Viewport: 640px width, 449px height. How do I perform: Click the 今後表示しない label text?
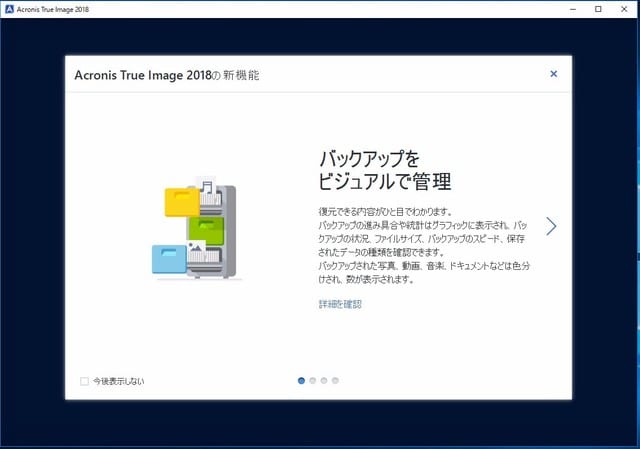pos(118,381)
